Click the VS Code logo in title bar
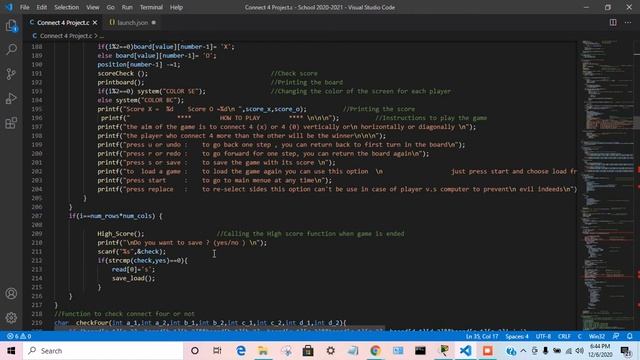This screenshot has height=360, width=640. (x=9, y=7)
